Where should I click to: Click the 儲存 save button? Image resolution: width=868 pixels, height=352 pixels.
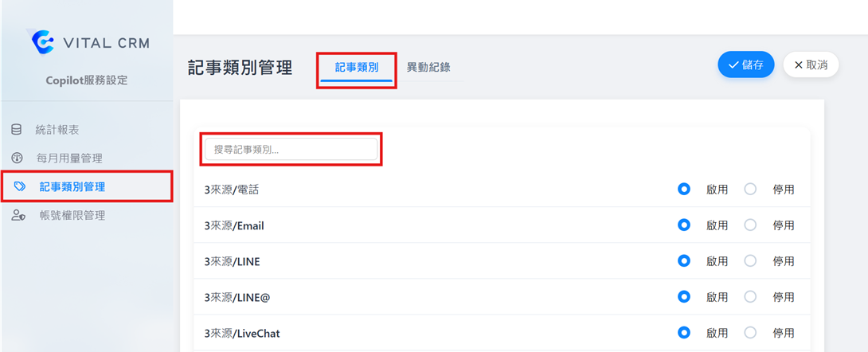click(x=745, y=65)
